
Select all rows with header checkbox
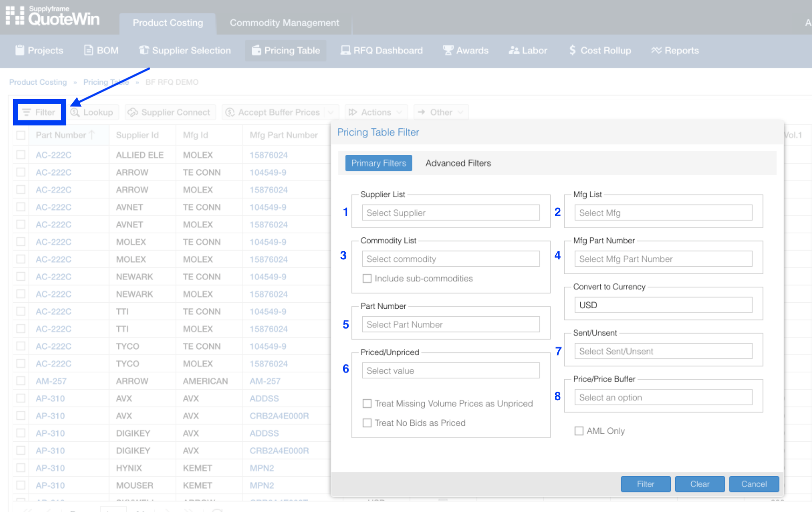coord(20,135)
